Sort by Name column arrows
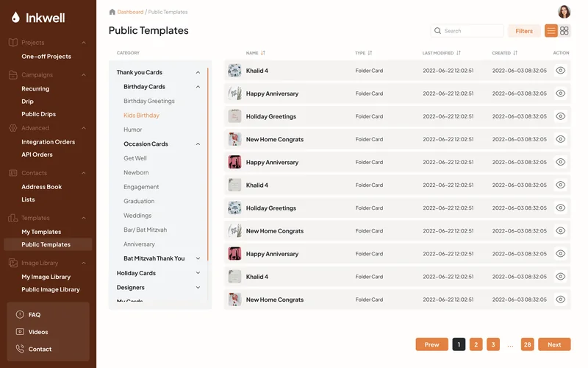Screen dimensions: 588x368 click(263, 53)
